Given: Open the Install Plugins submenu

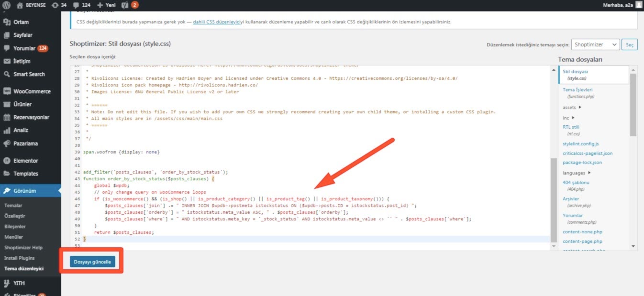Looking at the screenshot, I should pos(20,258).
